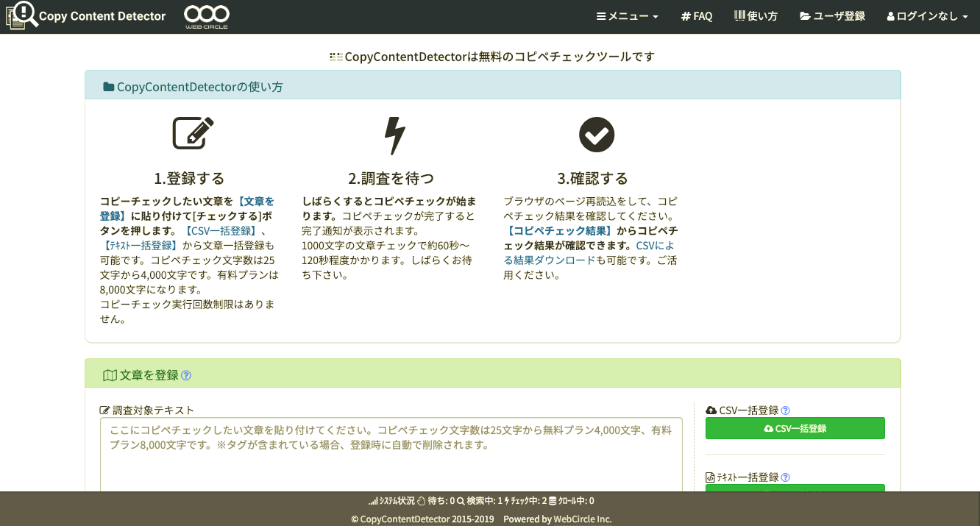This screenshot has width=980, height=526.
Task: Click the pencil edit icon above 1.登録する
Action: [x=193, y=134]
